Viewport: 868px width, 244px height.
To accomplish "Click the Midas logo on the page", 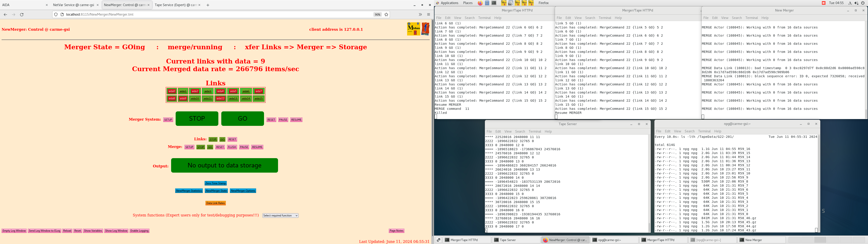I will (413, 29).
